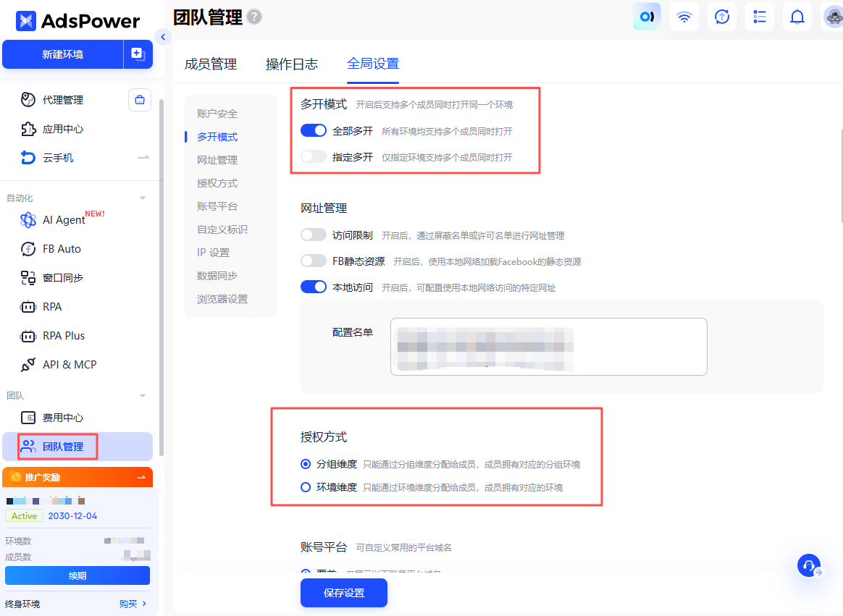The width and height of the screenshot is (843, 616).
Task: Open the batch-create environment plus icon
Action: [138, 54]
